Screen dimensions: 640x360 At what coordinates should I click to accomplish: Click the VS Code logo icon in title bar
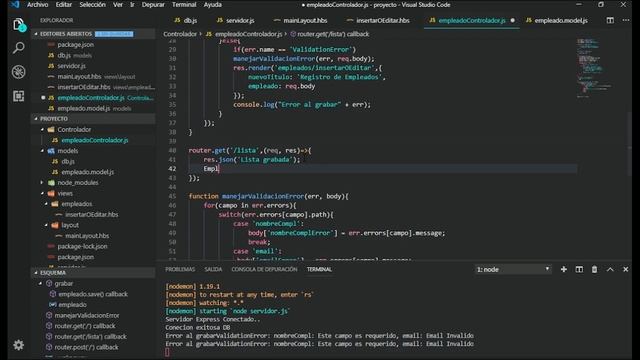pyautogui.click(x=15, y=4)
